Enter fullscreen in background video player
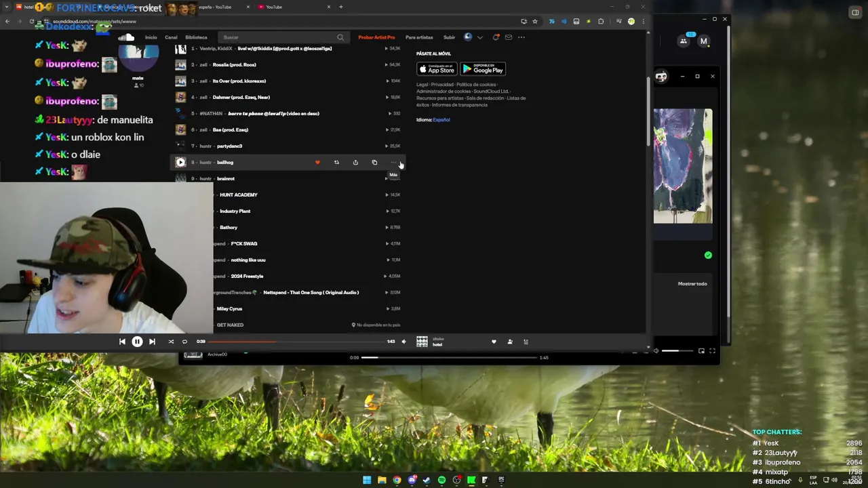Viewport: 868px width, 488px height. [712, 350]
